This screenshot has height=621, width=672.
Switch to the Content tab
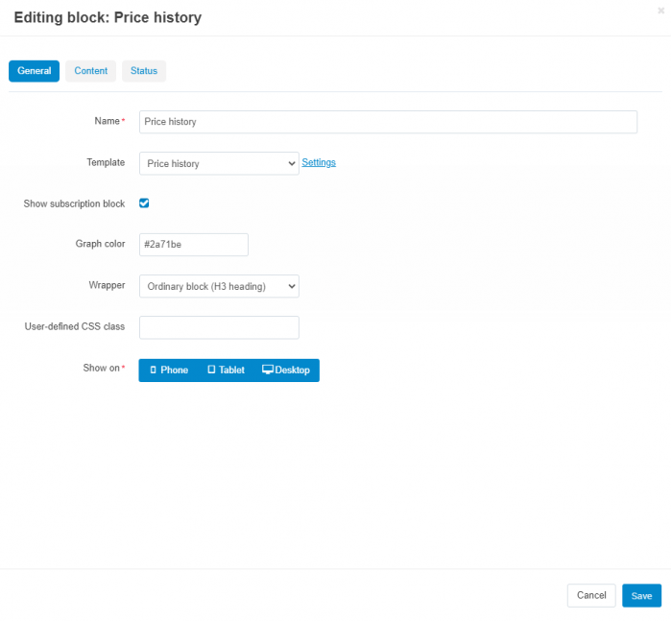[x=91, y=71]
